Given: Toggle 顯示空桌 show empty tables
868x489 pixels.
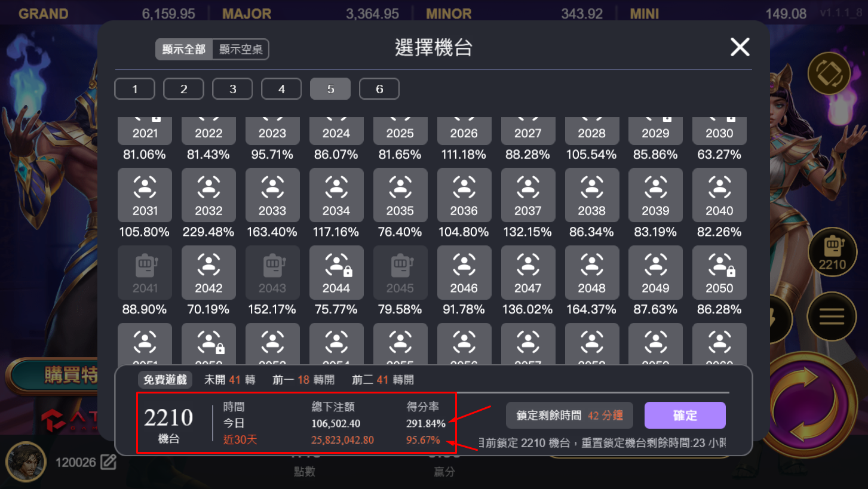Looking at the screenshot, I should coord(241,50).
